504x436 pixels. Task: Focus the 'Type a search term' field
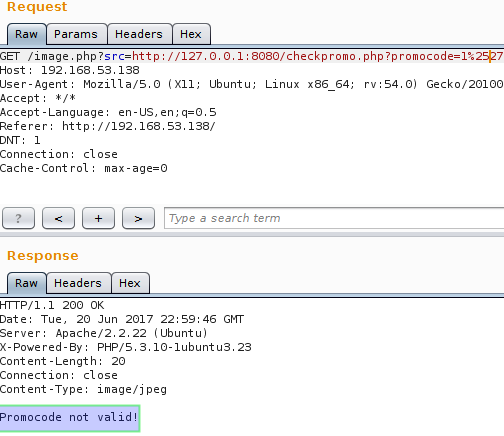[334, 218]
